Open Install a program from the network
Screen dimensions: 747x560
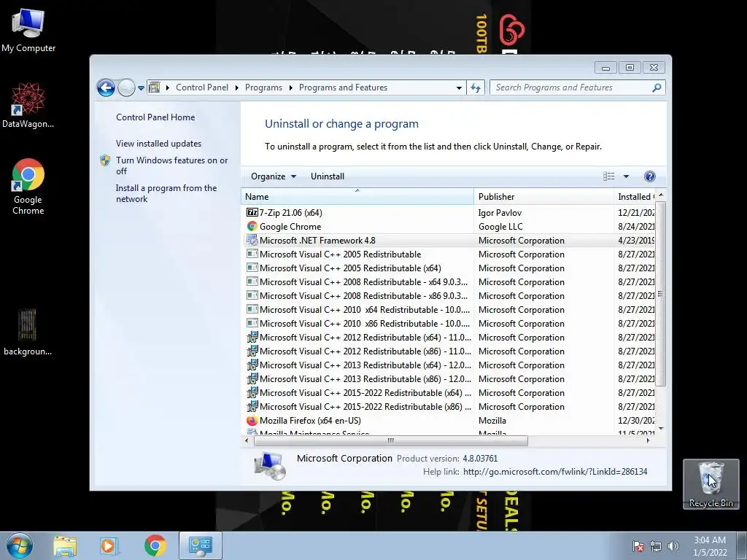click(166, 193)
